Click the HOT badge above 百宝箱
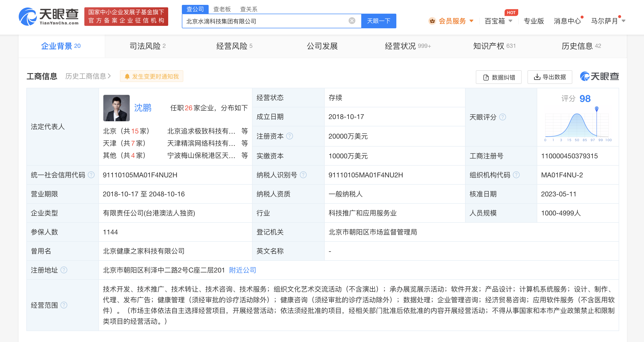This screenshot has width=644, height=342. click(x=511, y=12)
